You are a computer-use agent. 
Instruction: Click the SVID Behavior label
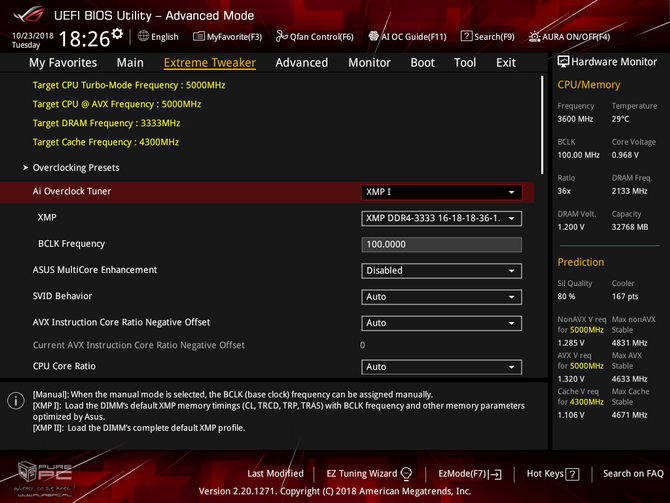coord(62,296)
